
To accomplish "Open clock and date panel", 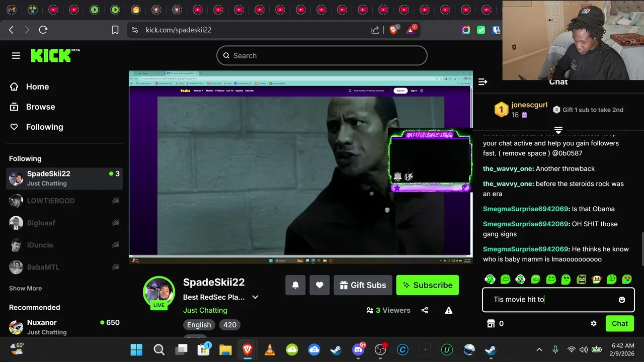I will 622,349.
